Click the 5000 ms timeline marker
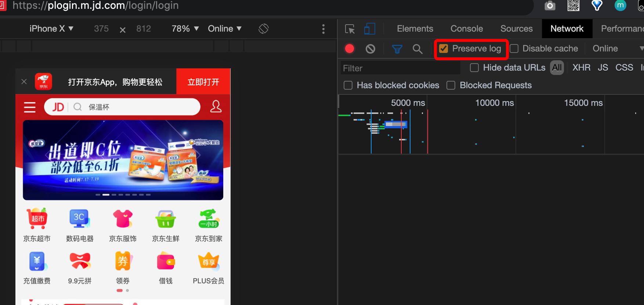Screen dimensions: 644x305 [408, 103]
